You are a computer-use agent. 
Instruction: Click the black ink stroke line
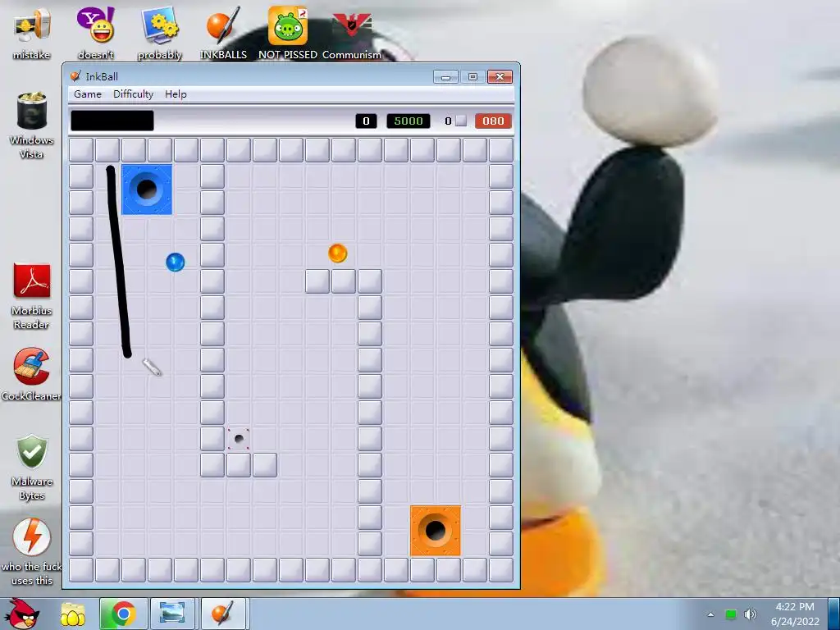coord(118,262)
